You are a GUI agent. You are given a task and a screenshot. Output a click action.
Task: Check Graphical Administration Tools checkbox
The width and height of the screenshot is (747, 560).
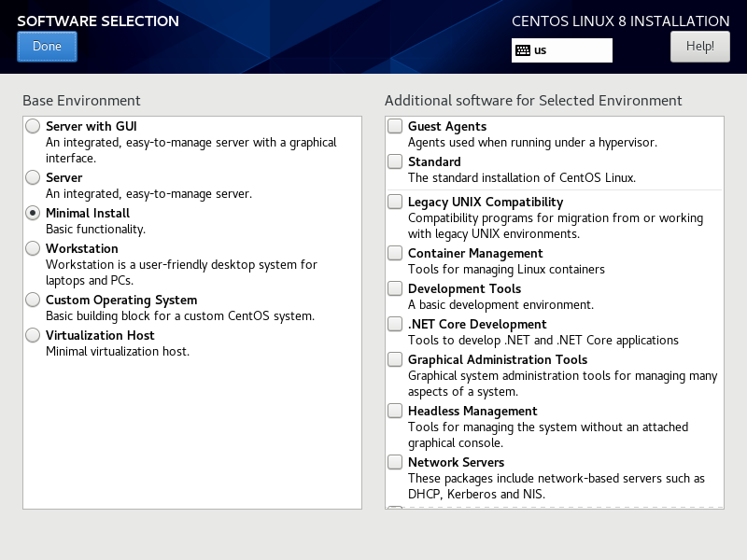395,359
